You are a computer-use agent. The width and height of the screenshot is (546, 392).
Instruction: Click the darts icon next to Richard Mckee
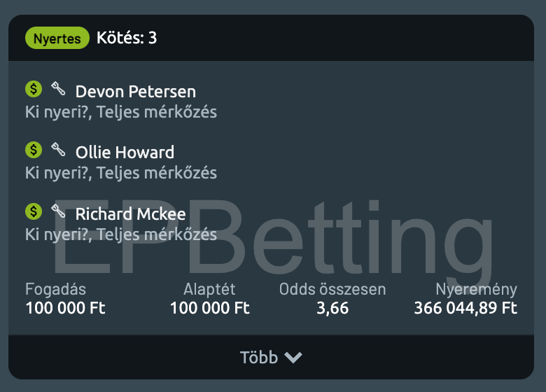coord(58,210)
